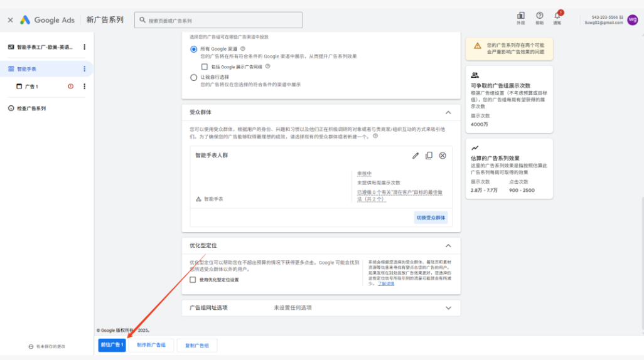The image size is (644, 360).
Task: Click the 前往广告 1 button
Action: click(112, 345)
